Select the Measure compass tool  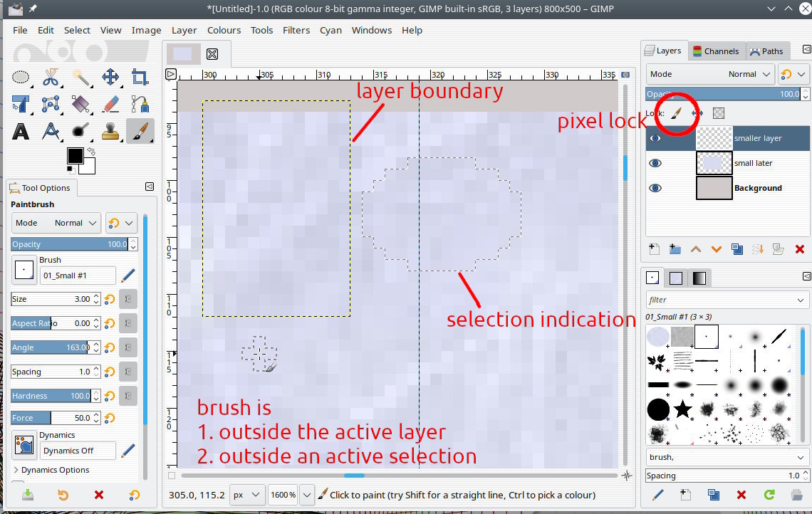coord(51,132)
